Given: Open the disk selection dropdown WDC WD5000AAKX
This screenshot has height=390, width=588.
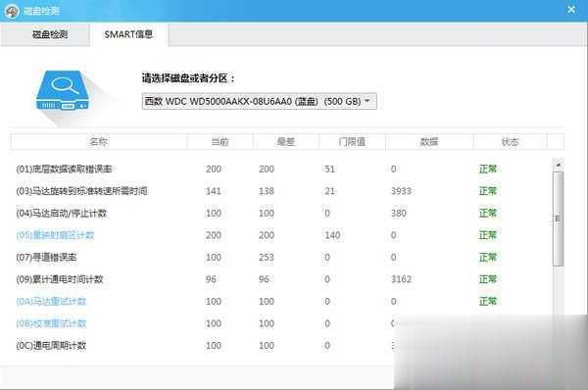Looking at the screenshot, I should [259, 101].
